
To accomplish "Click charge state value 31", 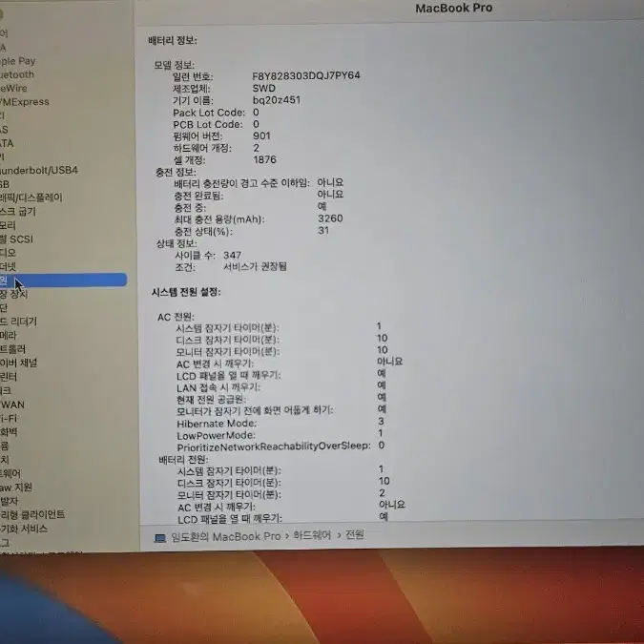I will (x=323, y=231).
